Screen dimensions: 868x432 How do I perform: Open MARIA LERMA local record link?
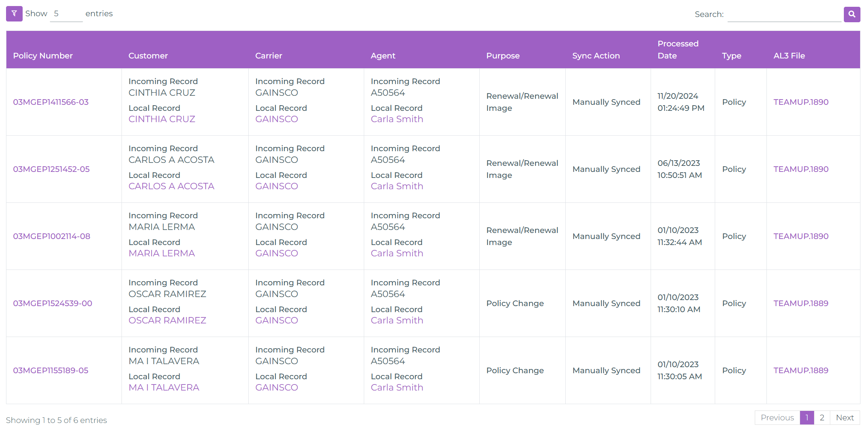(x=162, y=253)
